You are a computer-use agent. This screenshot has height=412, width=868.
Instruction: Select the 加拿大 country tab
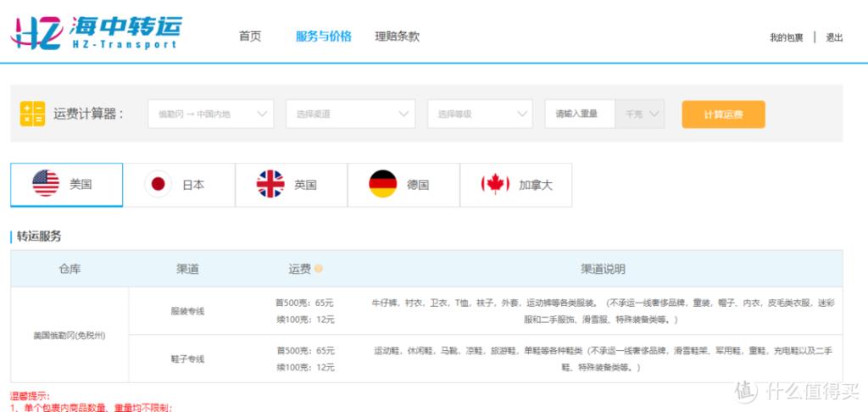(516, 185)
